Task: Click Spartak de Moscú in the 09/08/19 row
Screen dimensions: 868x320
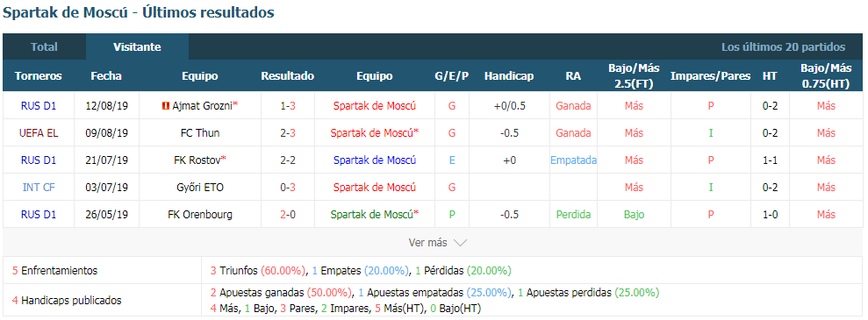Action: [x=372, y=133]
